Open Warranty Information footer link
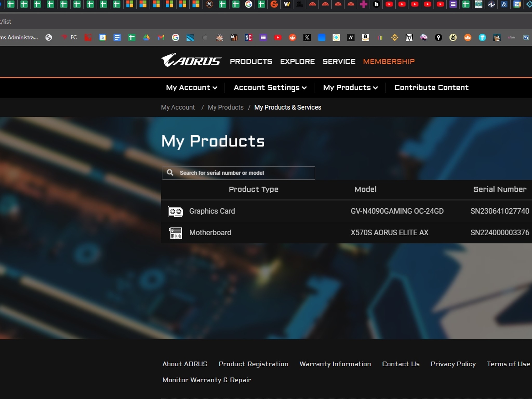Viewport: 532px width, 399px height. 335,364
